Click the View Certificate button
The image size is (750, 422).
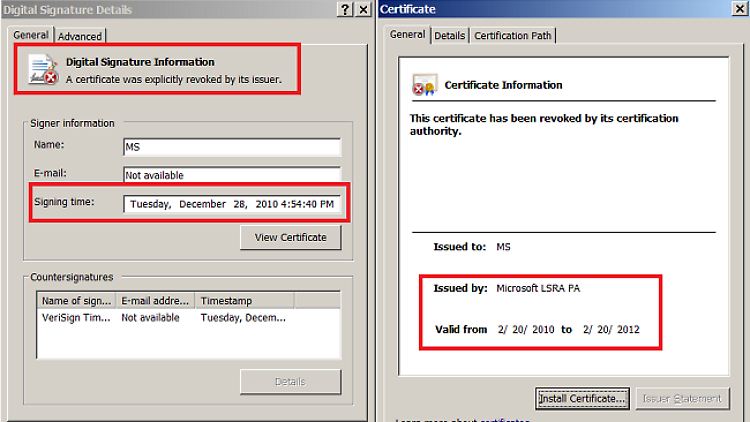(290, 237)
